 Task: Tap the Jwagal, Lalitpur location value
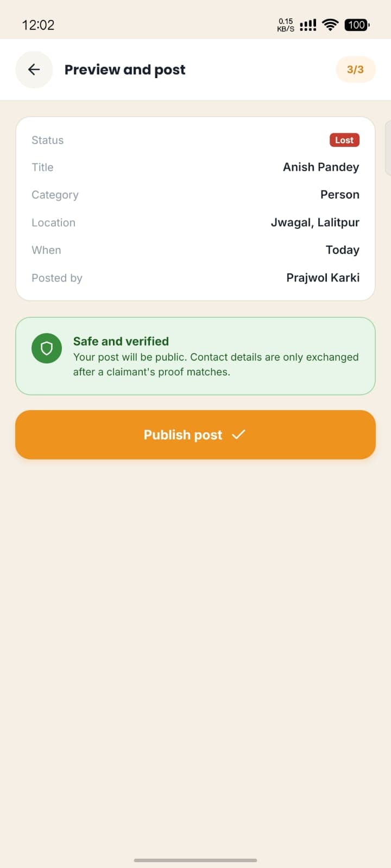(315, 222)
